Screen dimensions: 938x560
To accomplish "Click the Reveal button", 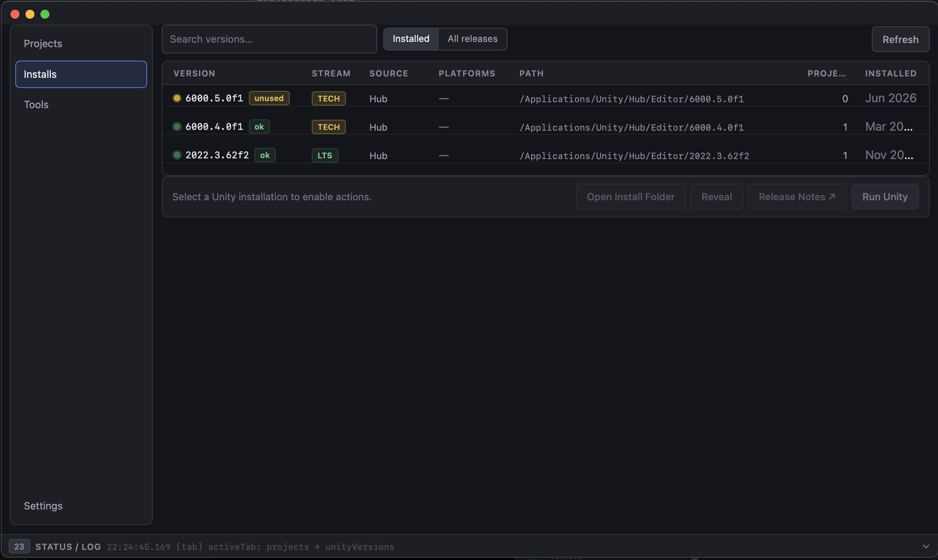I will coord(716,197).
